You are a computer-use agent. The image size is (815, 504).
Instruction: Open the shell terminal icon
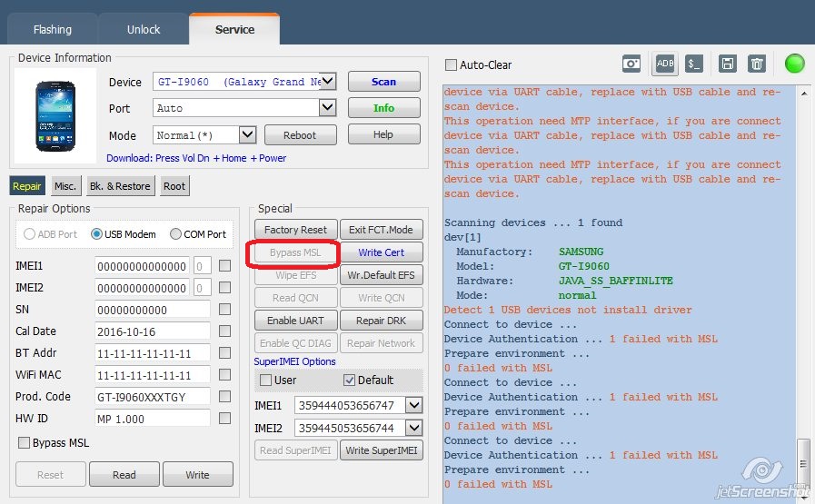pyautogui.click(x=694, y=64)
